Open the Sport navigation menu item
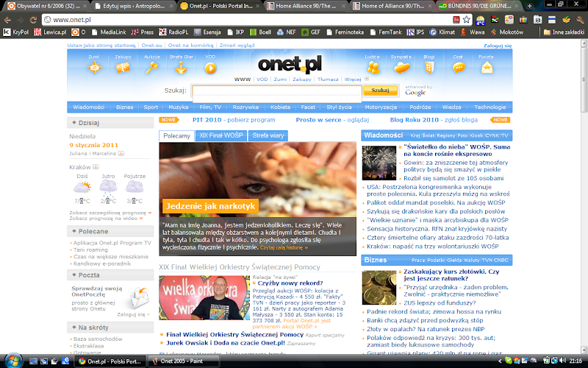 point(151,107)
